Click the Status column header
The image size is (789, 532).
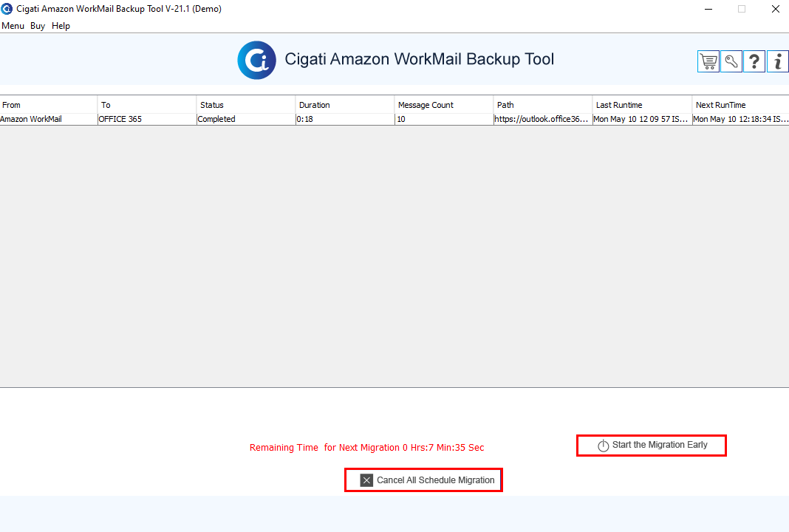tap(246, 105)
